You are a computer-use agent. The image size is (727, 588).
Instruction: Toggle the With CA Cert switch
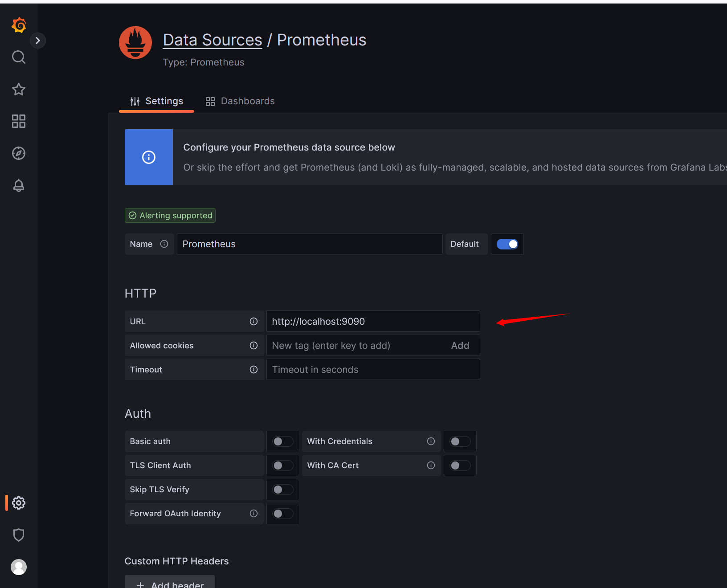[x=460, y=465]
